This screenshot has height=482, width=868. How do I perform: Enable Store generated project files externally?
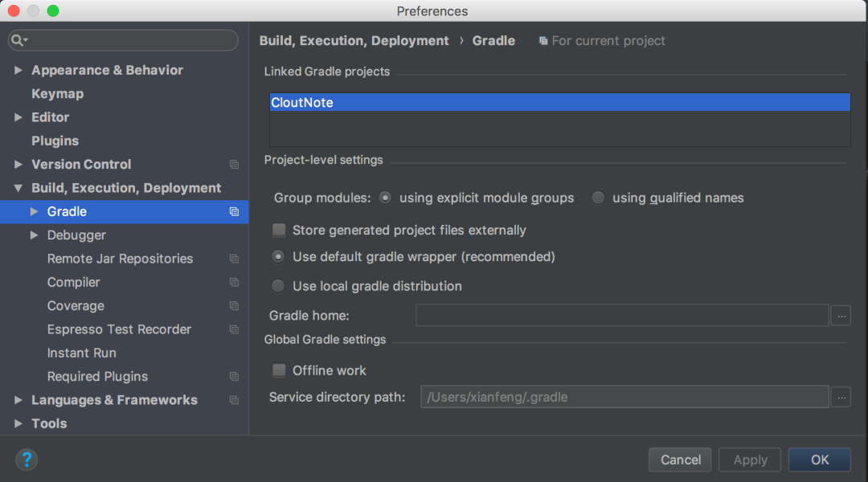point(279,230)
